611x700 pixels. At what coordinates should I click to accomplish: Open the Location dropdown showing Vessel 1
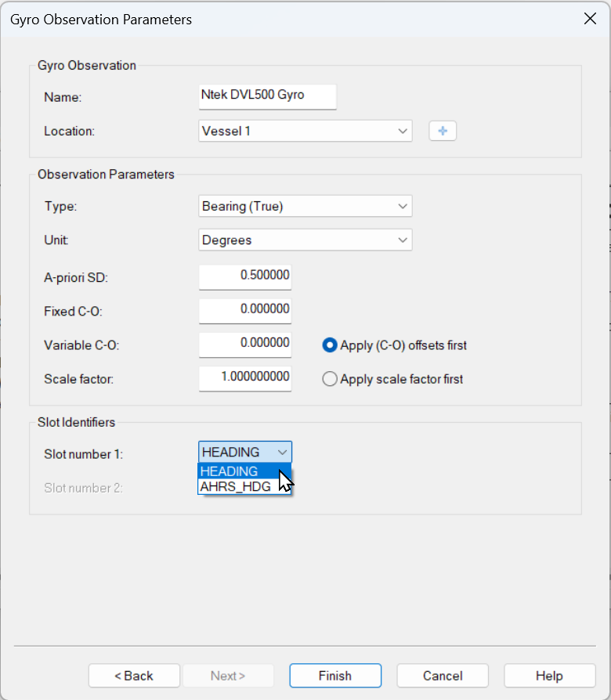pos(305,131)
